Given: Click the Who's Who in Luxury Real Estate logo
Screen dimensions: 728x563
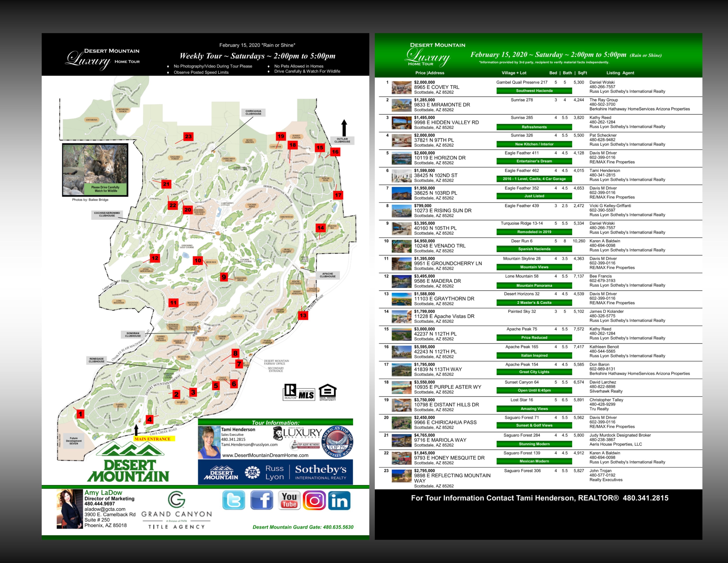Looking at the screenshot, I should pos(298,433).
